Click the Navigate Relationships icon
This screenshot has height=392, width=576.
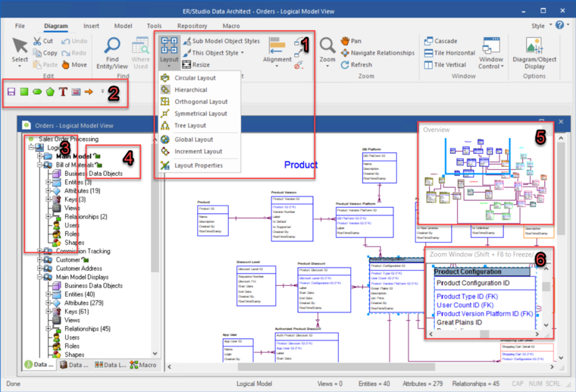tap(346, 53)
